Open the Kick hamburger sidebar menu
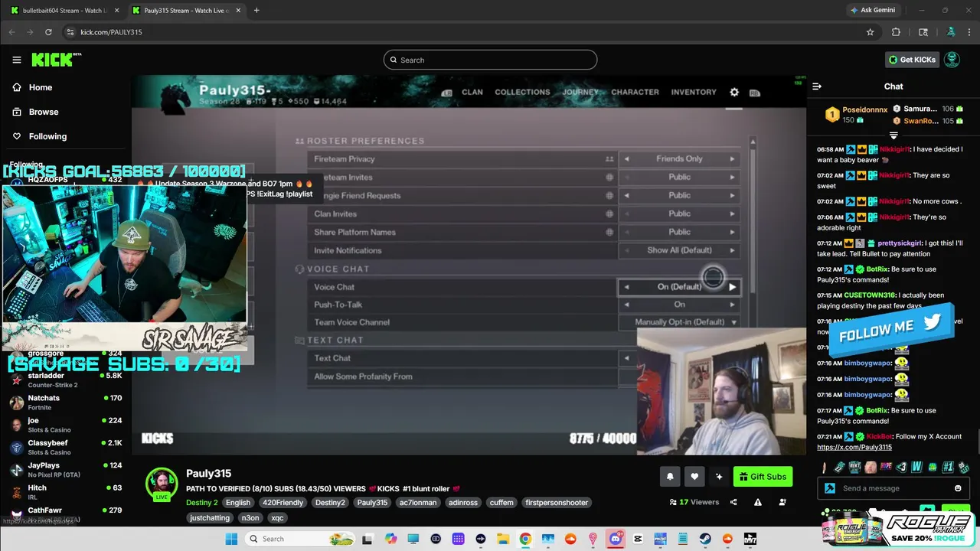The width and height of the screenshot is (980, 551). (17, 60)
